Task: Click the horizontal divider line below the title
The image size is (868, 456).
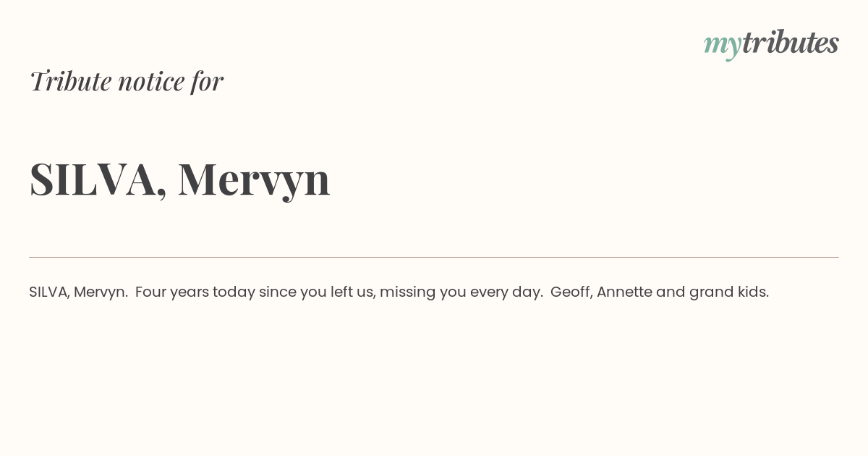Action: click(434, 257)
